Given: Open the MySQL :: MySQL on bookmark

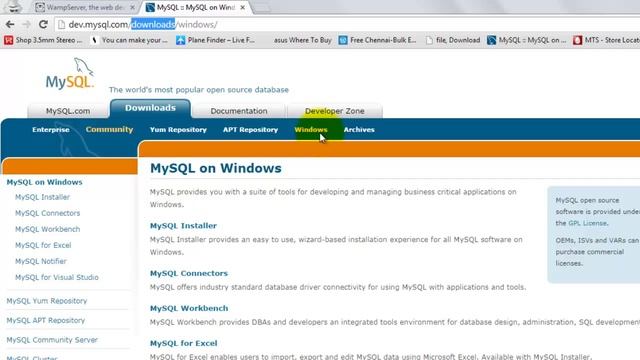Looking at the screenshot, I should [x=527, y=40].
